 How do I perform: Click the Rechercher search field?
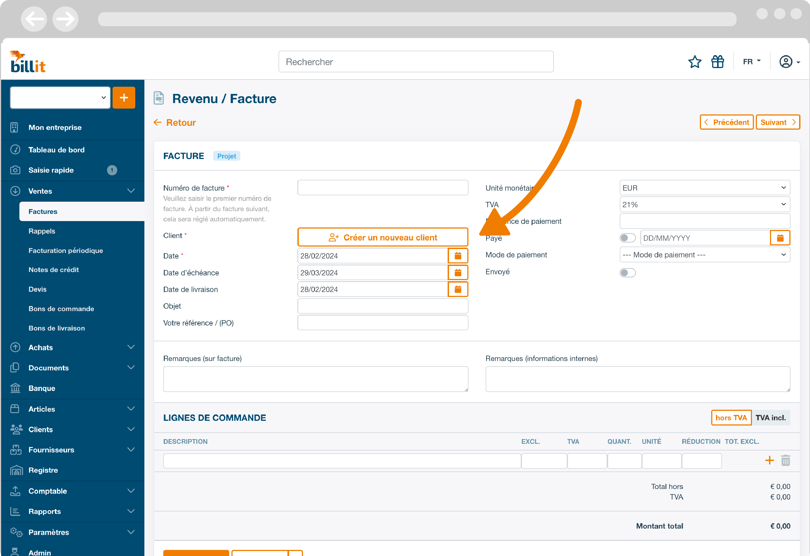pyautogui.click(x=415, y=62)
